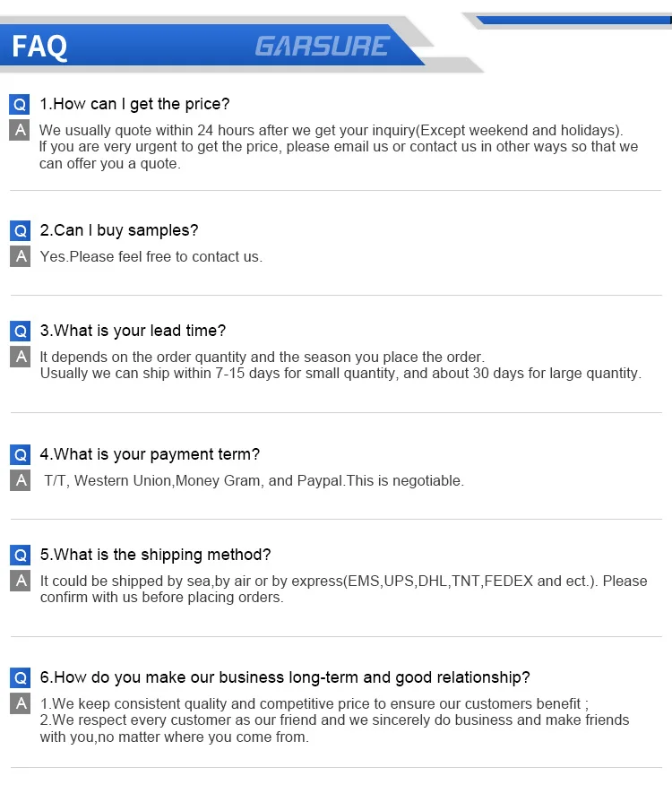Click the Q icon beside question 6
This screenshot has height=793, width=672.
21,677
